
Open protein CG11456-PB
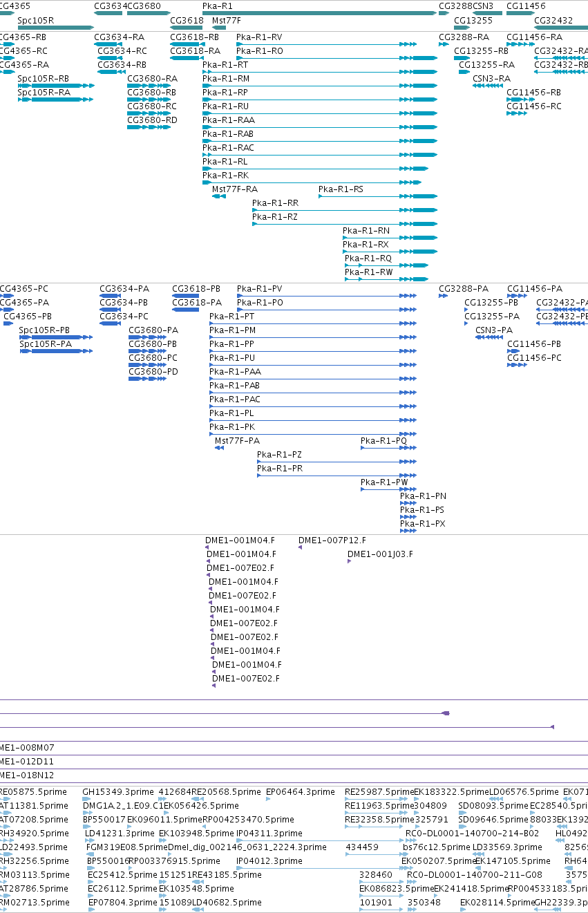pos(534,343)
